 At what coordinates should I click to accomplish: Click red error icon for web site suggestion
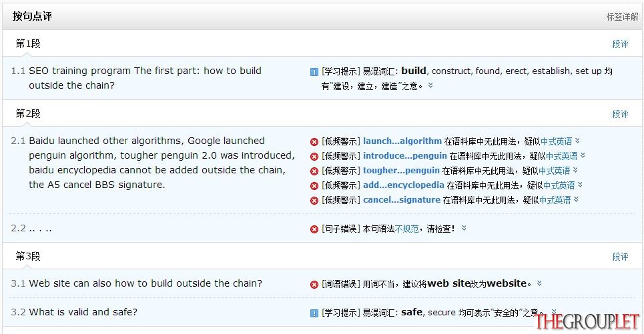click(314, 285)
